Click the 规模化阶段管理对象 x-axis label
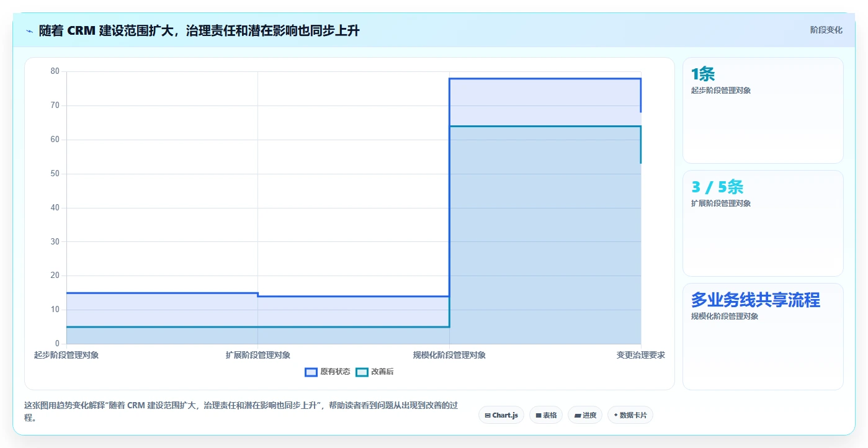The height and width of the screenshot is (448, 868). (x=449, y=355)
